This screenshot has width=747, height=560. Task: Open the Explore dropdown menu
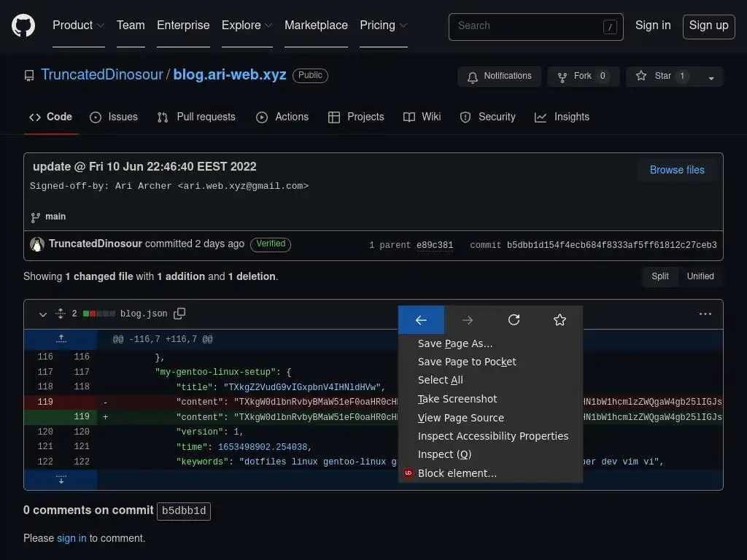(x=247, y=26)
